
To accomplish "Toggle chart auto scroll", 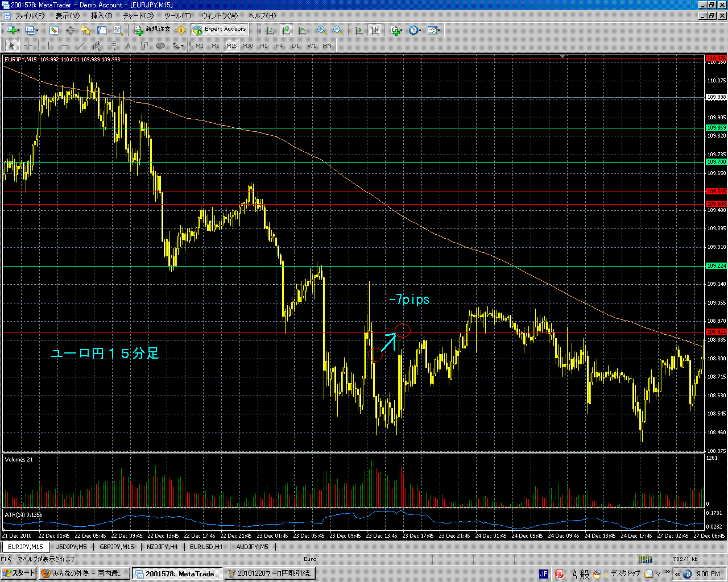I will click(x=359, y=30).
